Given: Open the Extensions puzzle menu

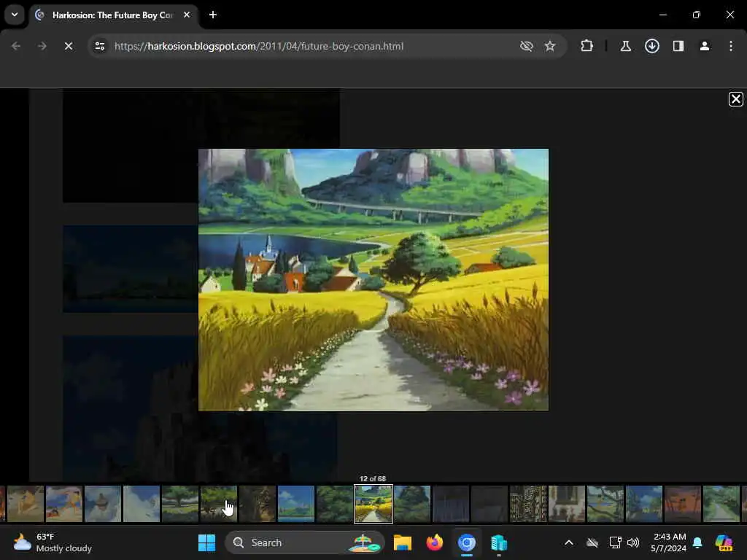Looking at the screenshot, I should click(x=587, y=46).
